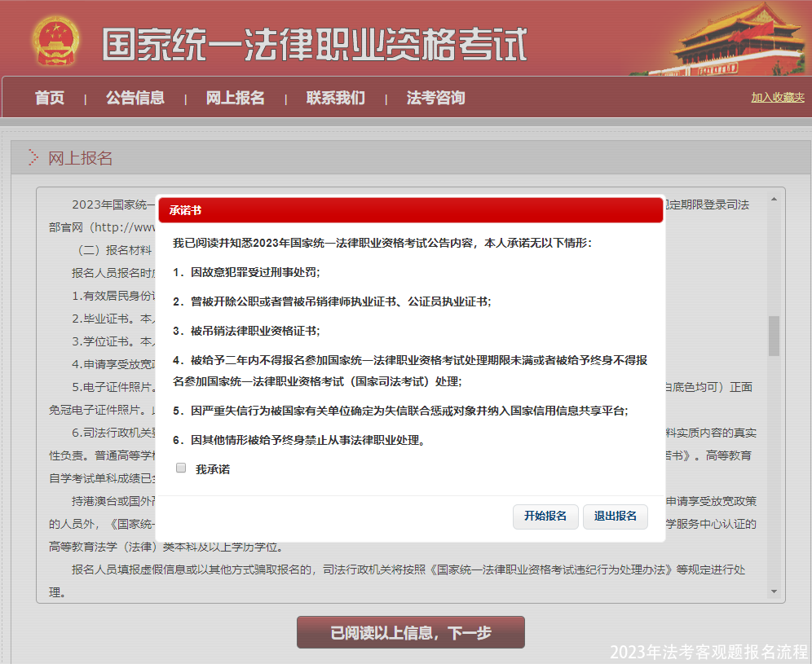
Task: Select 网上报名 in the top navigation bar
Action: [x=236, y=98]
